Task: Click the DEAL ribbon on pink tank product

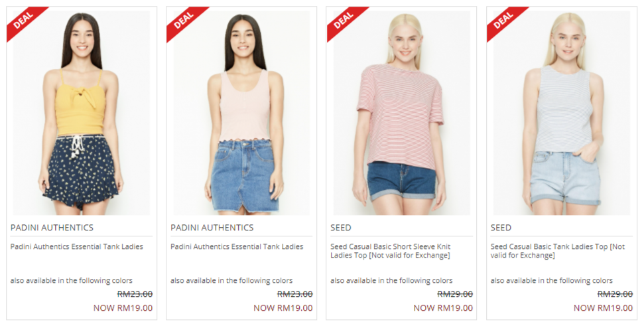Action: point(183,20)
